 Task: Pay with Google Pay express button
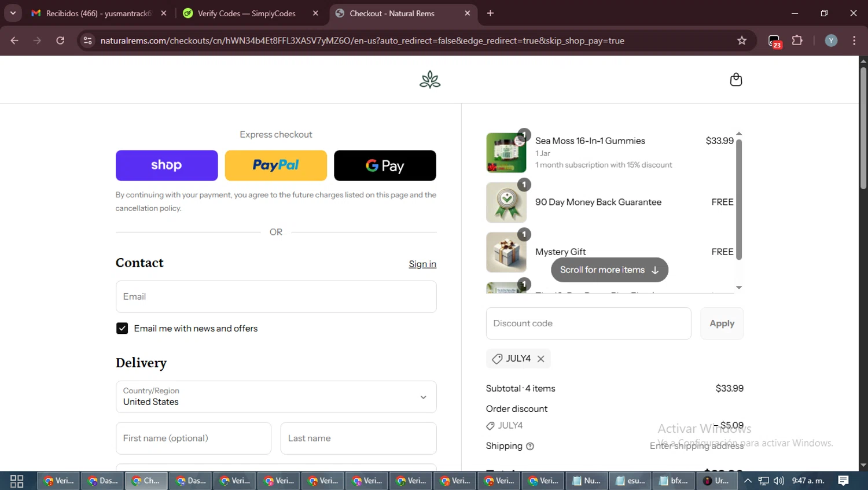point(385,165)
